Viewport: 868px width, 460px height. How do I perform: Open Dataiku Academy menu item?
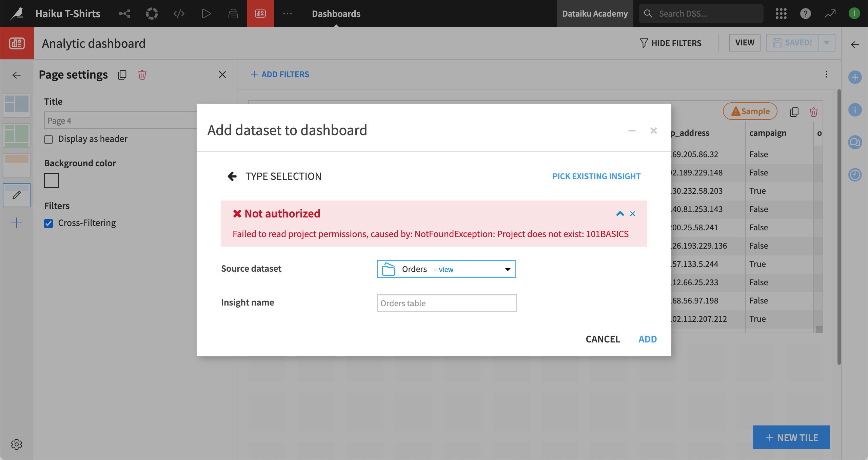tap(595, 14)
